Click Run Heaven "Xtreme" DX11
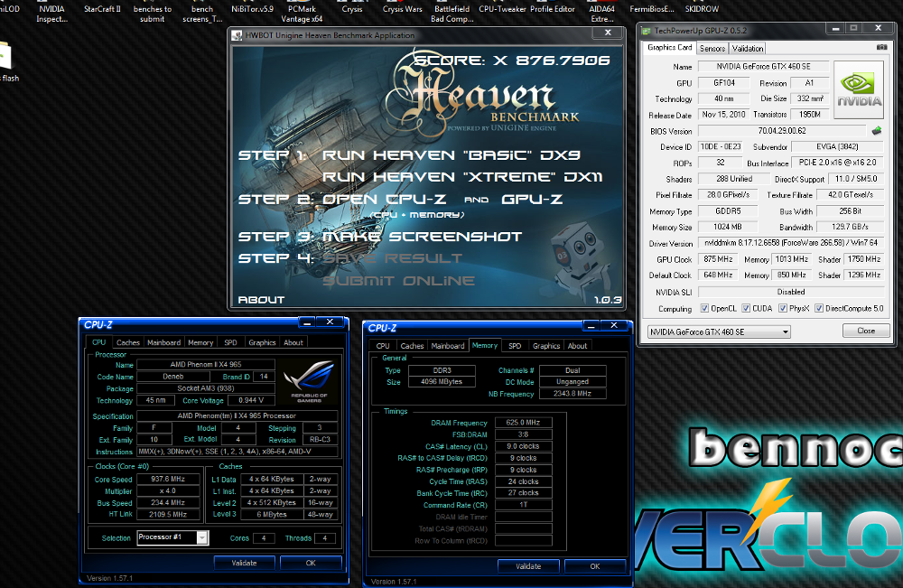This screenshot has width=903, height=588. coord(462,177)
